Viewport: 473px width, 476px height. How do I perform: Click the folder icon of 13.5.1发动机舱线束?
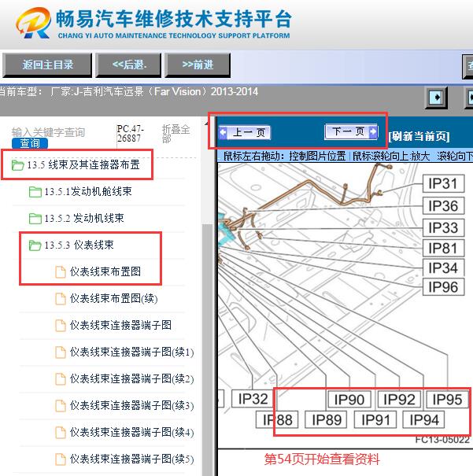(35, 192)
